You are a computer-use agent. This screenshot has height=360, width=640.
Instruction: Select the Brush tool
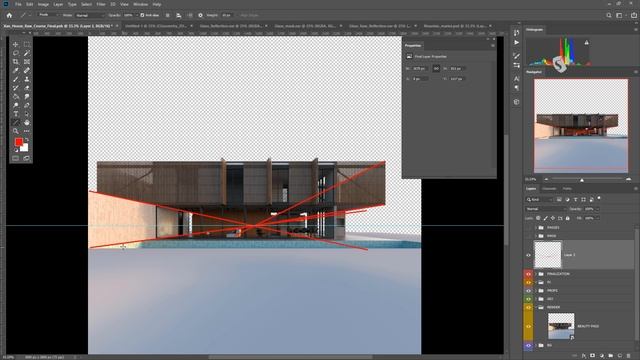tap(16, 79)
